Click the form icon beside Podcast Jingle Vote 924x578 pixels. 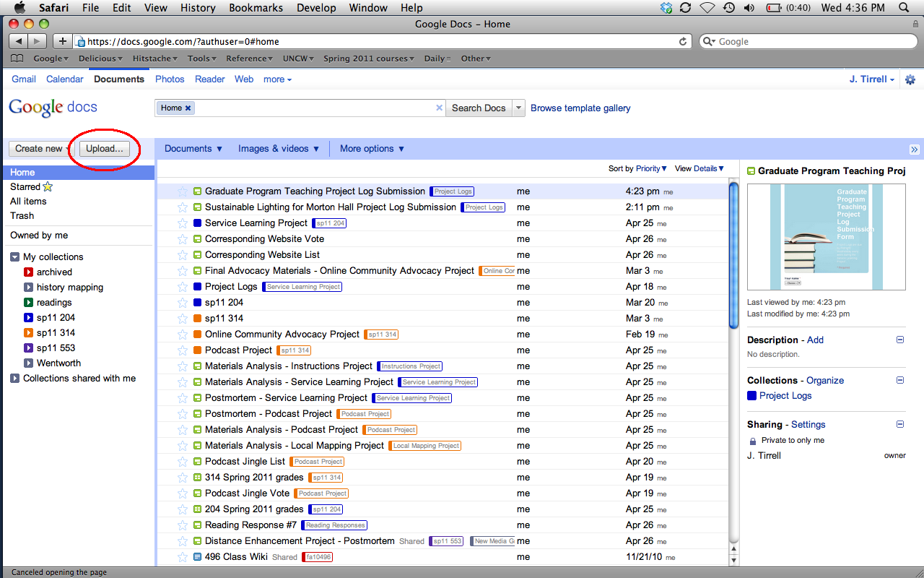point(198,493)
